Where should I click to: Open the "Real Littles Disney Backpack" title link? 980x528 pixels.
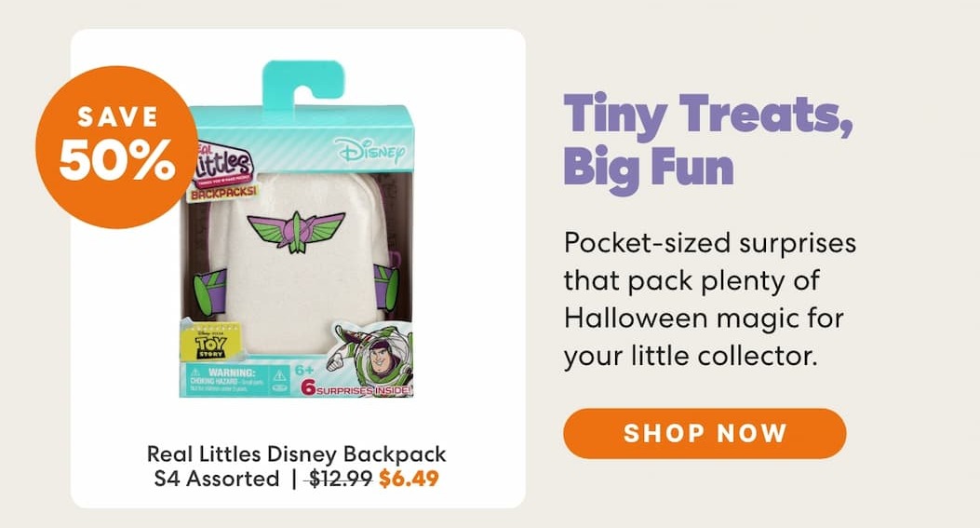296,454
